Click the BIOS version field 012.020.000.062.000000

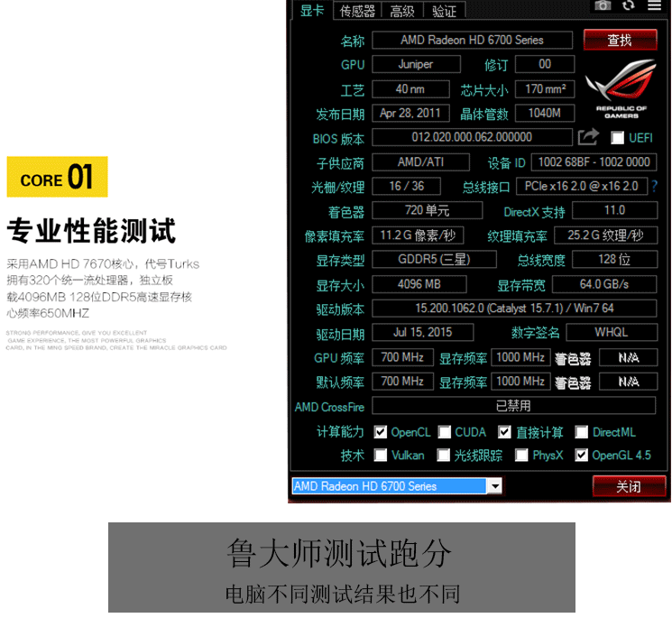pyautogui.click(x=473, y=137)
